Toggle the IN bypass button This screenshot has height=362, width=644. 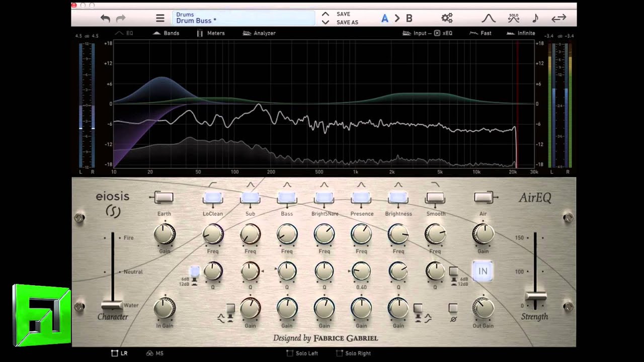[x=482, y=271]
